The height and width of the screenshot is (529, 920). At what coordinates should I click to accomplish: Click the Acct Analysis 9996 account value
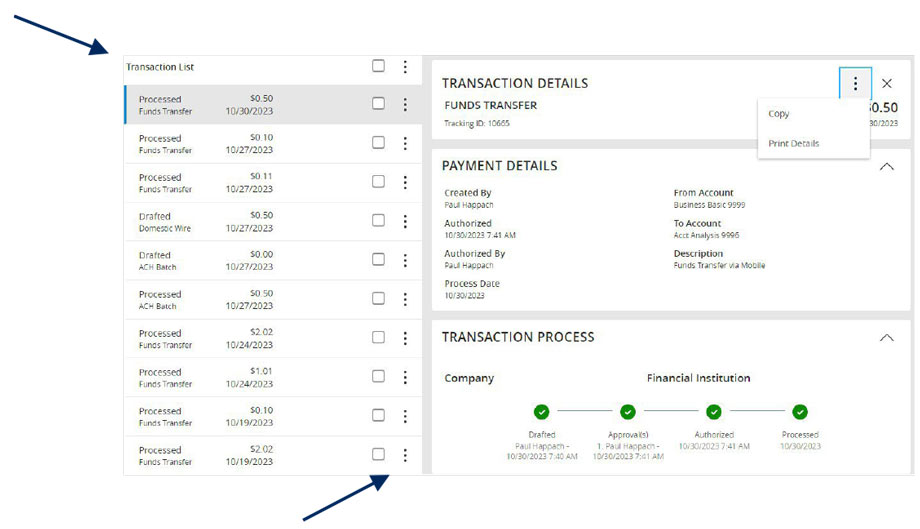(706, 235)
